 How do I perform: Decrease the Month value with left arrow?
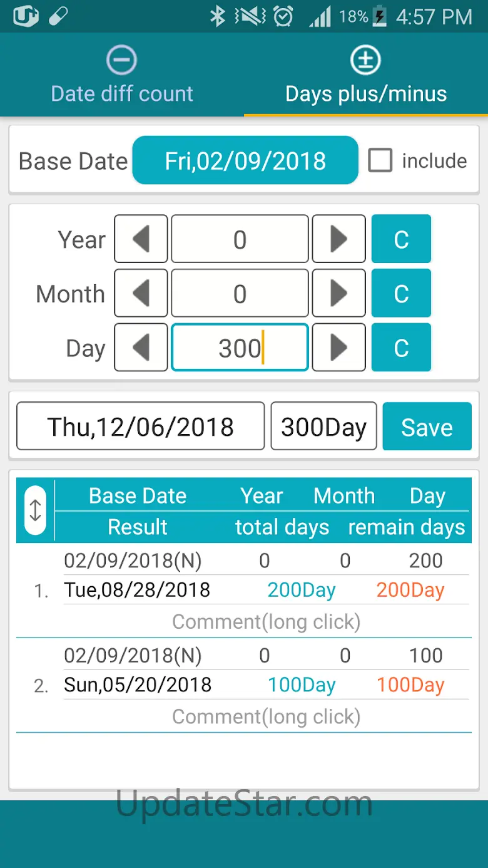pos(141,294)
